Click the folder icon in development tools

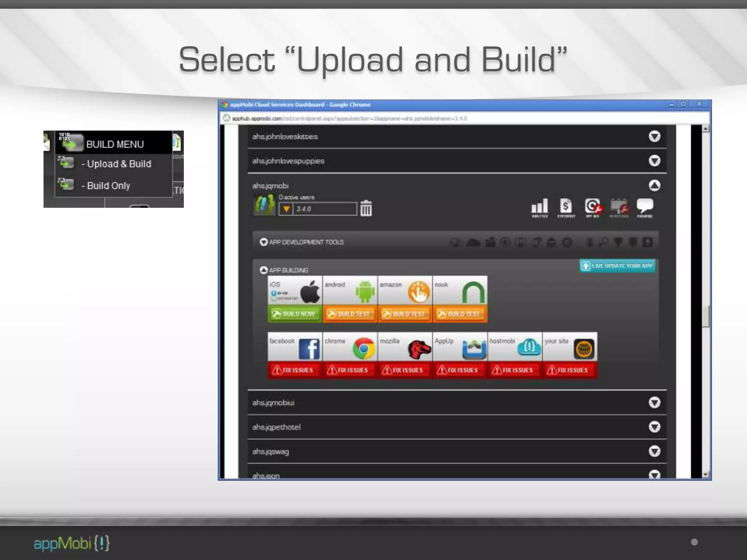[x=490, y=242]
